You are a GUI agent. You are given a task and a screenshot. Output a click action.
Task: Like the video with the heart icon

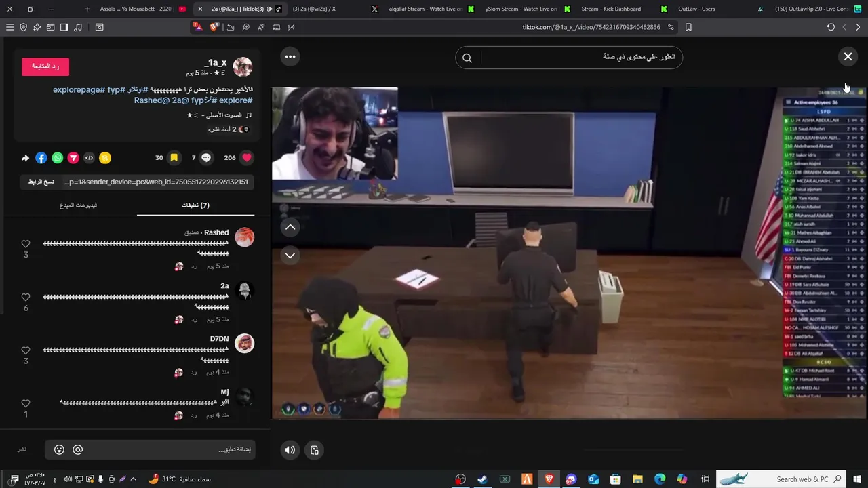tap(247, 157)
